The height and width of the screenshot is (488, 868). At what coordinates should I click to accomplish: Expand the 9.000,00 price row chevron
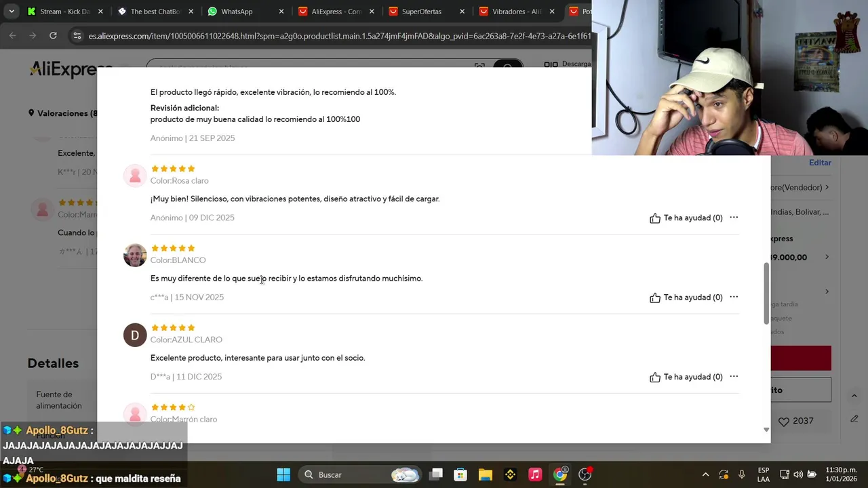(827, 257)
